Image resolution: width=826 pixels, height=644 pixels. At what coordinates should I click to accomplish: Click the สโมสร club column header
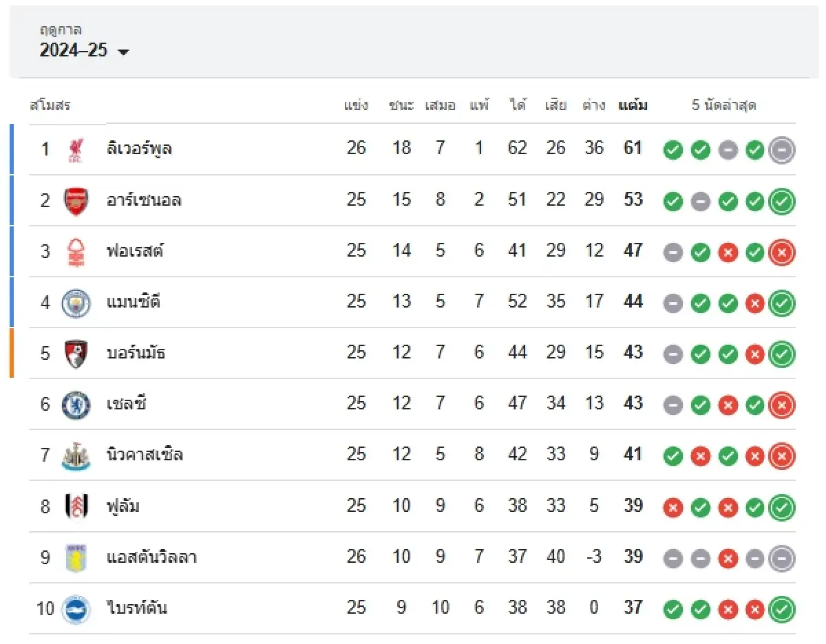50,106
